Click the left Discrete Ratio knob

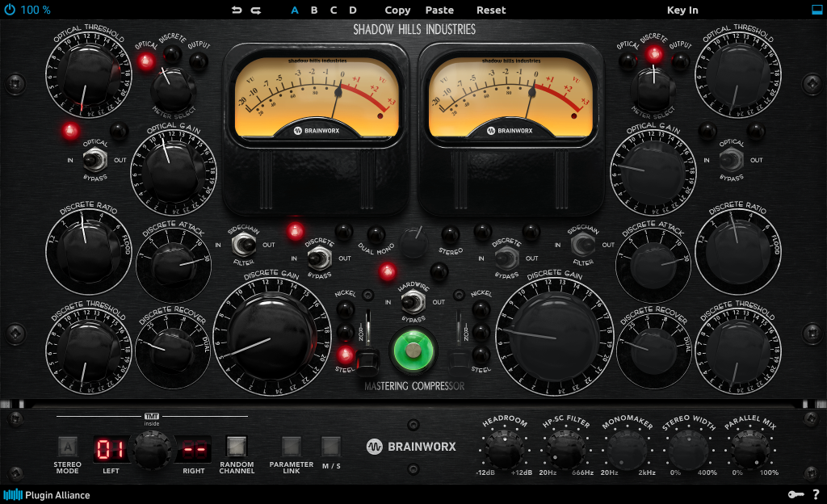89,250
